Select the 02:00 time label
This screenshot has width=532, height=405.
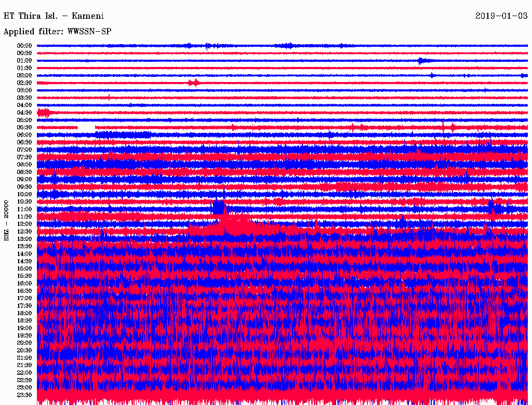(x=24, y=76)
